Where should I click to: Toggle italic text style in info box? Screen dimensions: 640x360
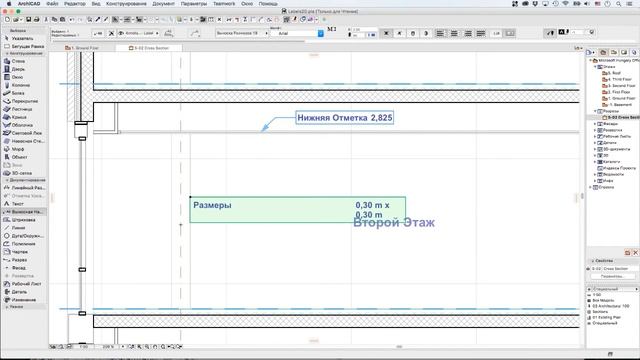coord(399,33)
